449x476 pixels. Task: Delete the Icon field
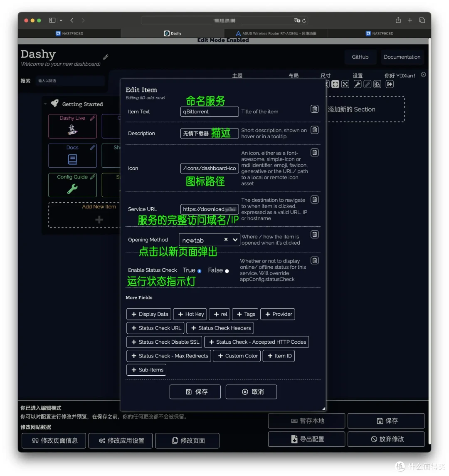(x=315, y=152)
